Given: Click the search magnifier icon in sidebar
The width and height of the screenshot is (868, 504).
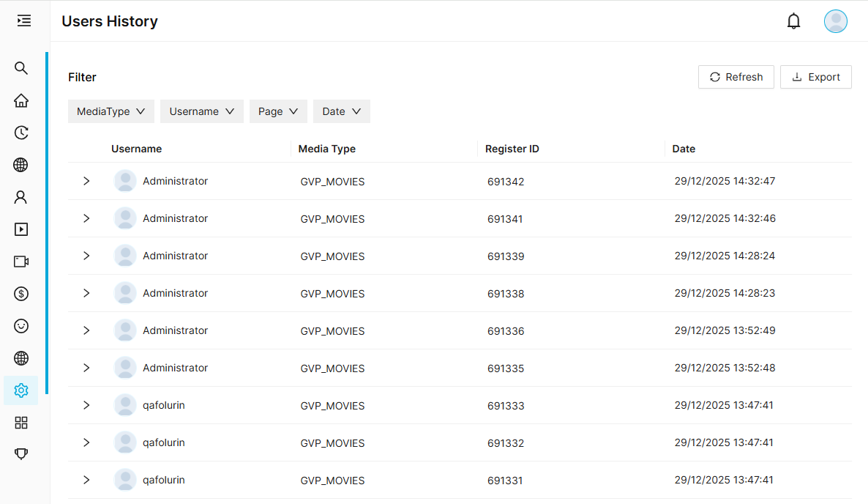Looking at the screenshot, I should click(x=21, y=68).
